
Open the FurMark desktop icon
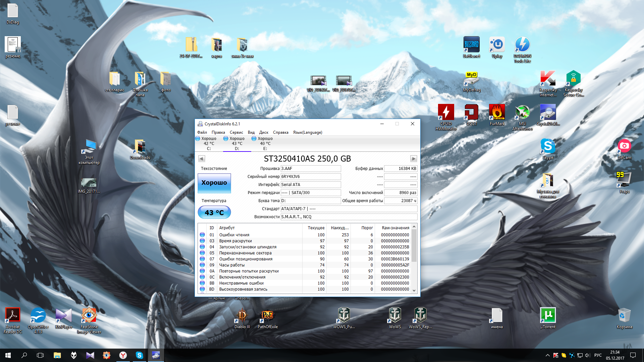click(x=497, y=115)
